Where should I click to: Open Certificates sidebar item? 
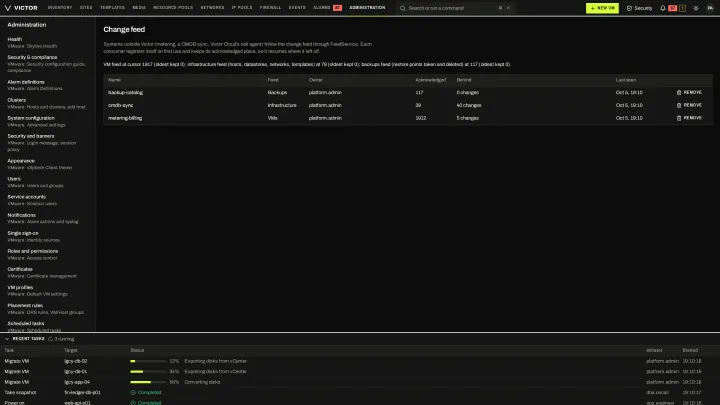pos(48,272)
